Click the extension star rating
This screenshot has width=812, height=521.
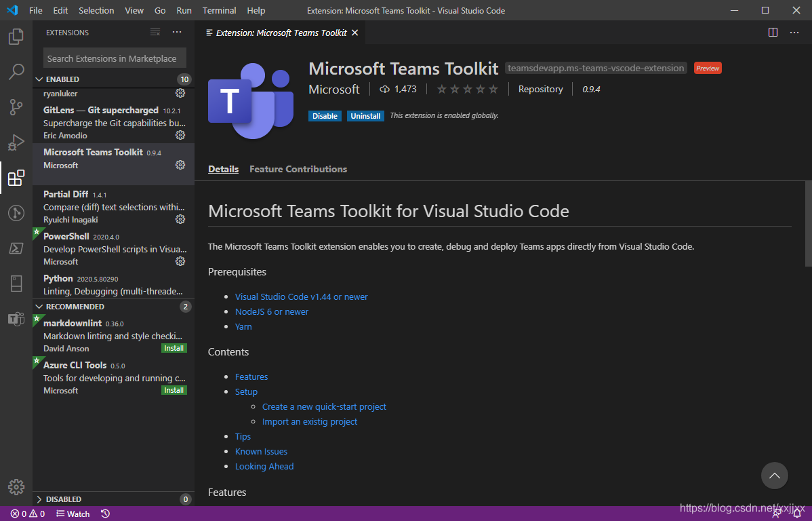468,89
